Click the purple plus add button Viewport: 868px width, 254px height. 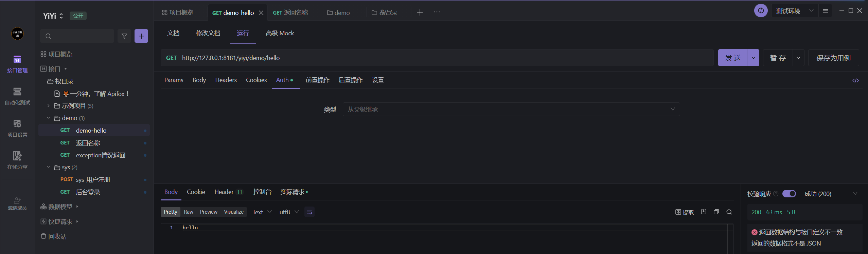[141, 36]
